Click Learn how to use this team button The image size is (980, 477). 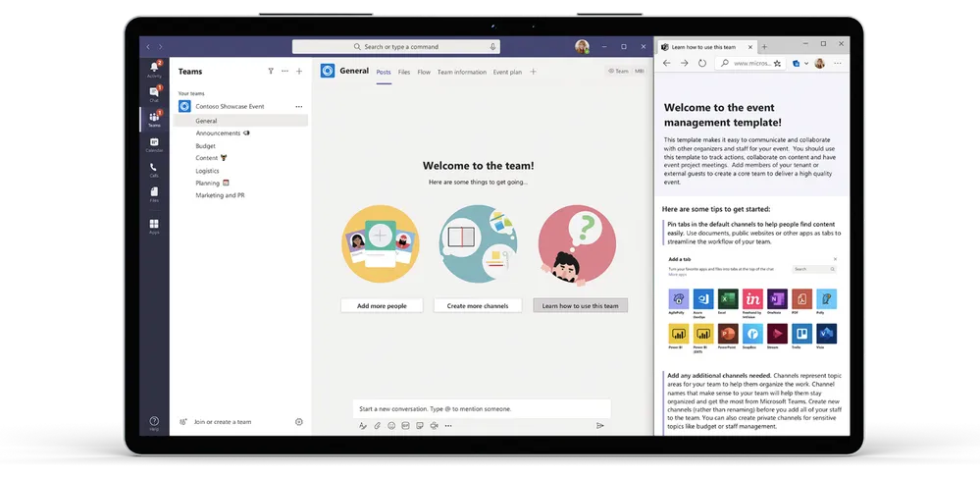click(581, 305)
